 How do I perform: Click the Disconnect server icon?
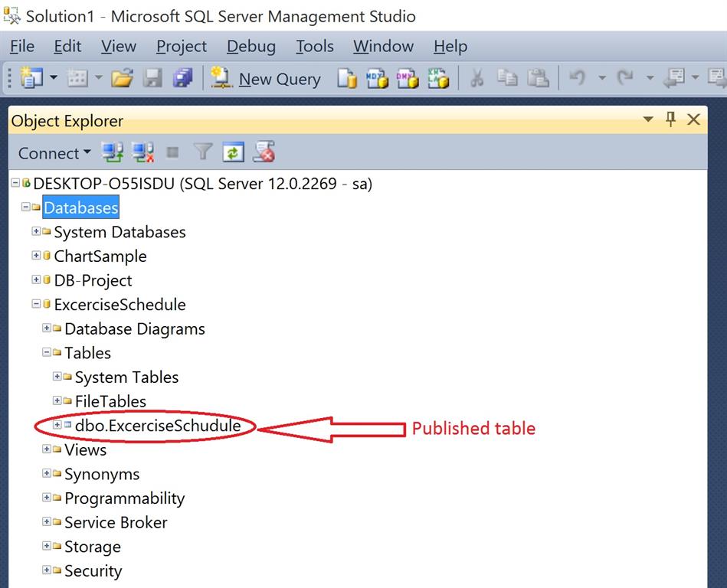pyautogui.click(x=142, y=152)
